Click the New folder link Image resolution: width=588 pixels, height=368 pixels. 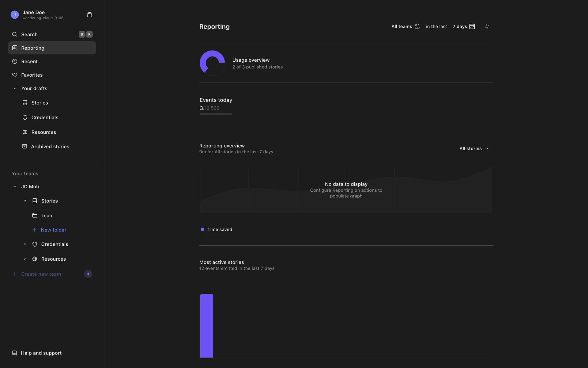[x=53, y=230]
